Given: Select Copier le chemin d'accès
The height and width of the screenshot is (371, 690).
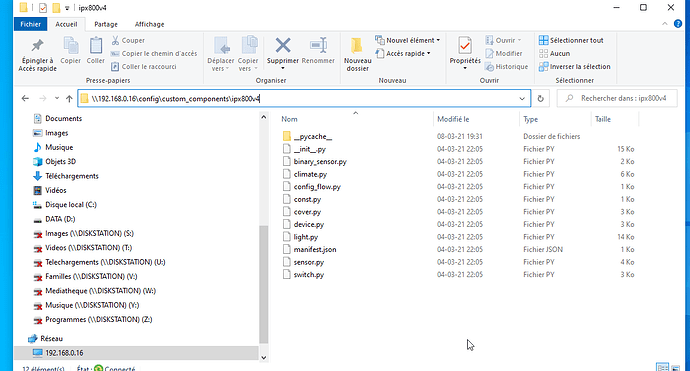Looking at the screenshot, I should click(154, 53).
